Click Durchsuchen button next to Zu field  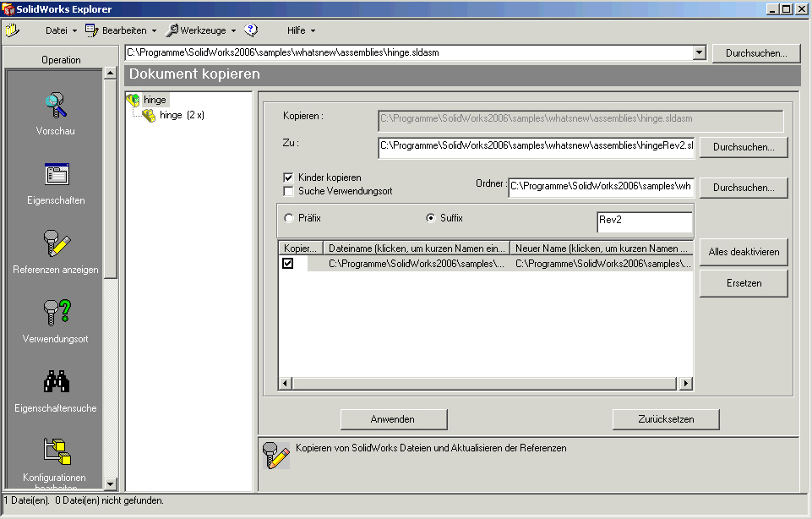[744, 147]
